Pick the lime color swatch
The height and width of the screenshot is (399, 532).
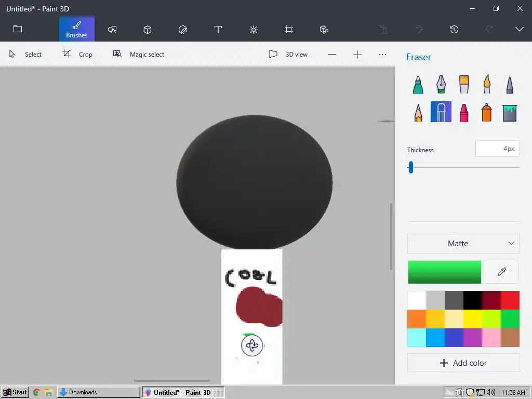pyautogui.click(x=491, y=319)
